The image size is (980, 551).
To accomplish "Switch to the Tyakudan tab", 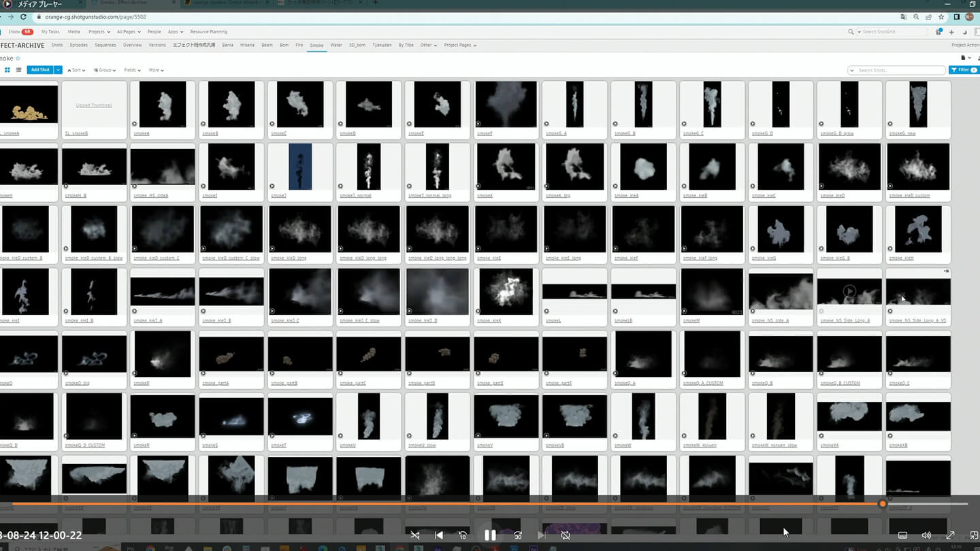I will (382, 45).
